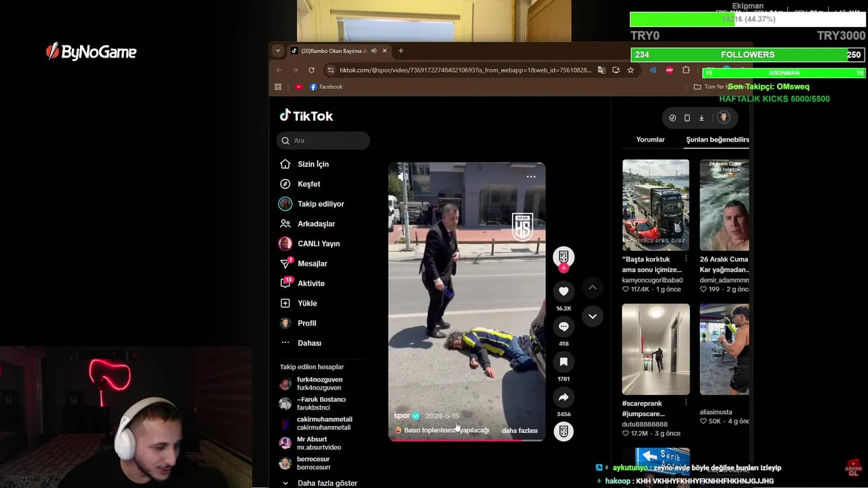868x488 pixels.
Task: Close the Rambo Okan Bayılma tab
Action: (x=384, y=51)
